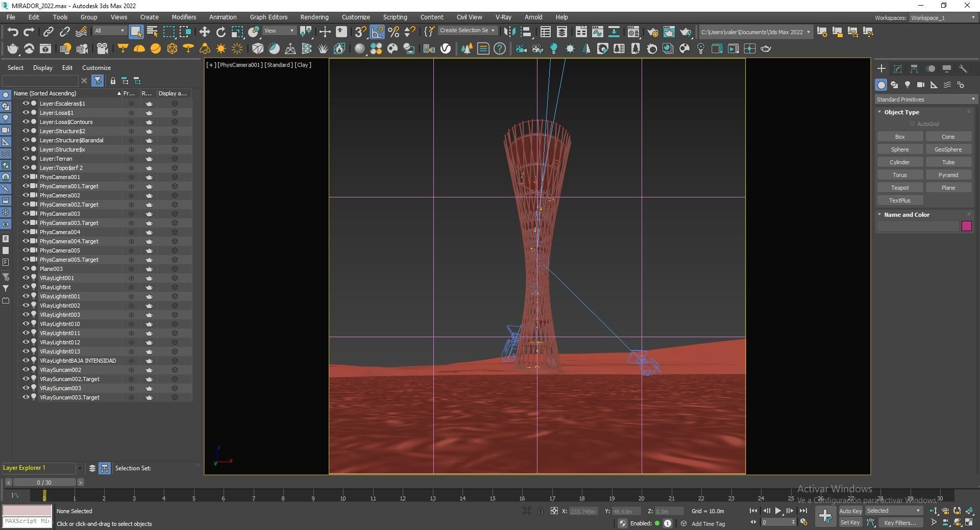Screen dimensions: 980x530
Task: Toggle Auto Key mode
Action: point(850,511)
